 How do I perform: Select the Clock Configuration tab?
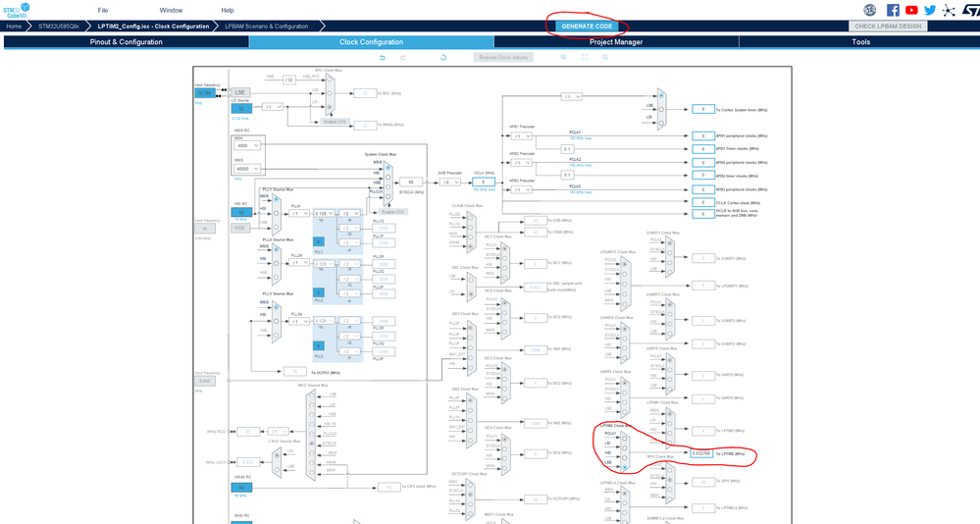click(371, 42)
